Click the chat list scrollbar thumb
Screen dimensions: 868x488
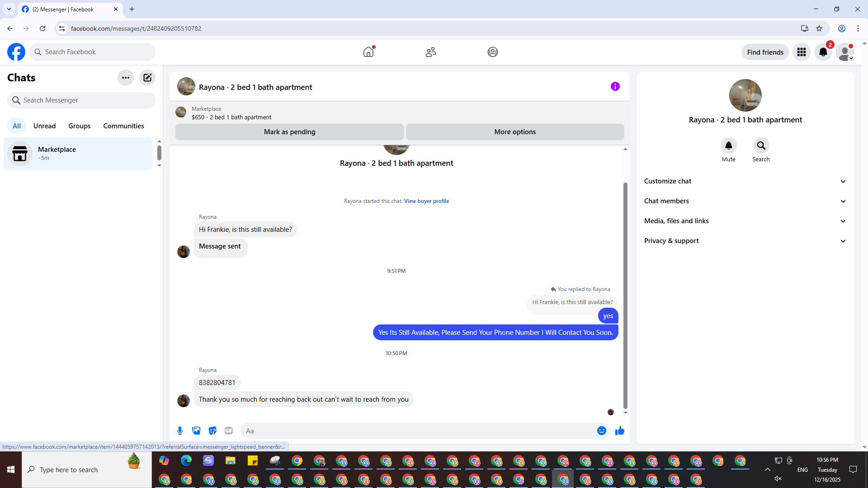coord(159,153)
